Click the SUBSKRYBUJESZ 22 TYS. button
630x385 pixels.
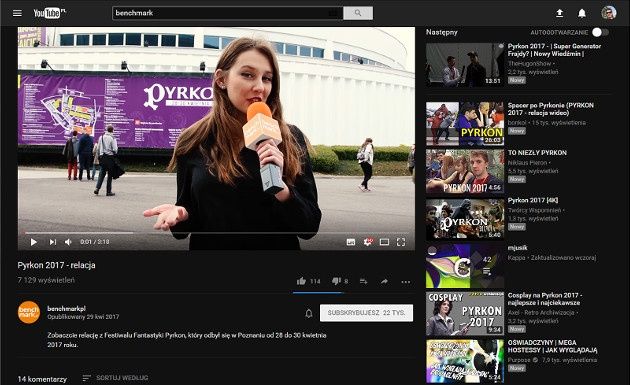(x=366, y=313)
